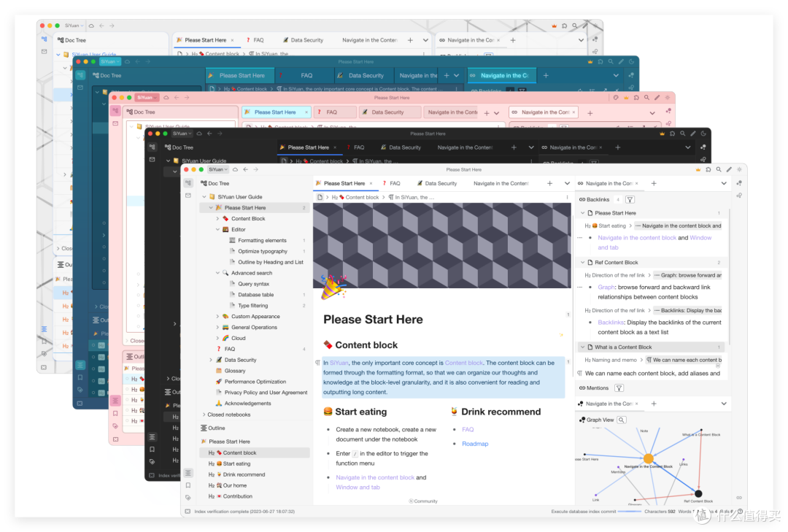Switch to Navigate in the Content tab in editor
Image resolution: width=788 pixels, height=532 pixels.
[501, 183]
